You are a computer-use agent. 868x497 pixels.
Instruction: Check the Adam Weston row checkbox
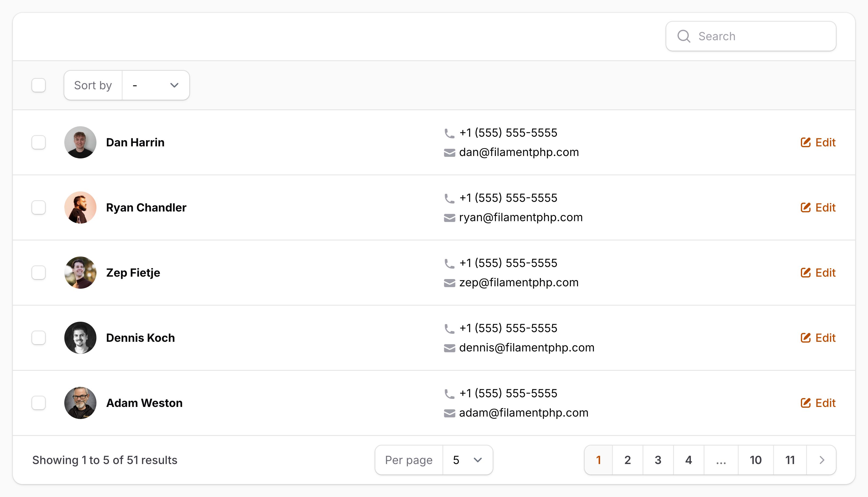(39, 403)
